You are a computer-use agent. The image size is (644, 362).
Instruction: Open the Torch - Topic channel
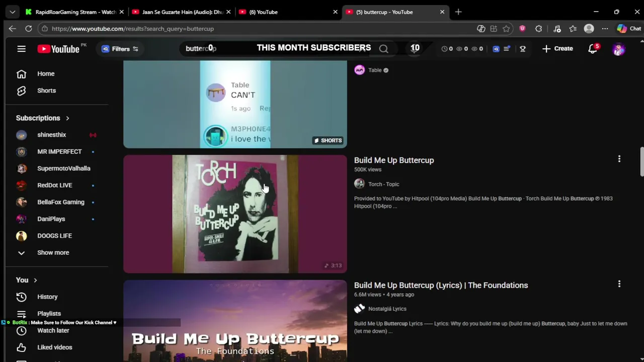tap(383, 184)
